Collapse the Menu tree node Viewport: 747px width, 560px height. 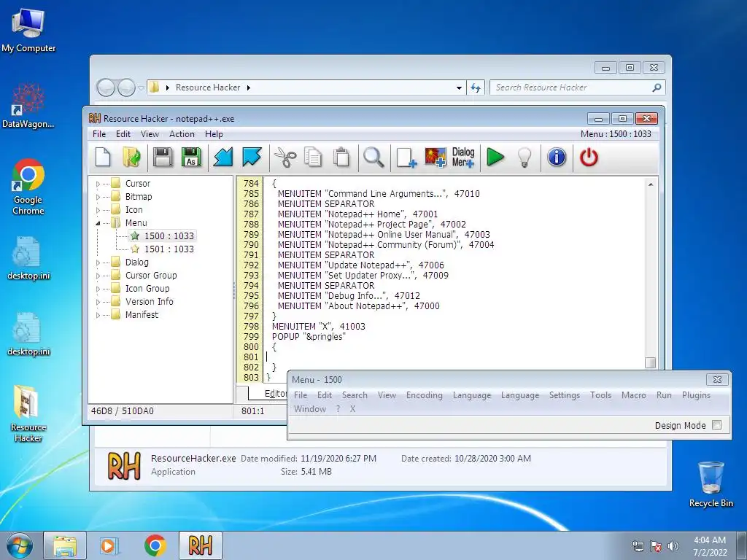[98, 223]
